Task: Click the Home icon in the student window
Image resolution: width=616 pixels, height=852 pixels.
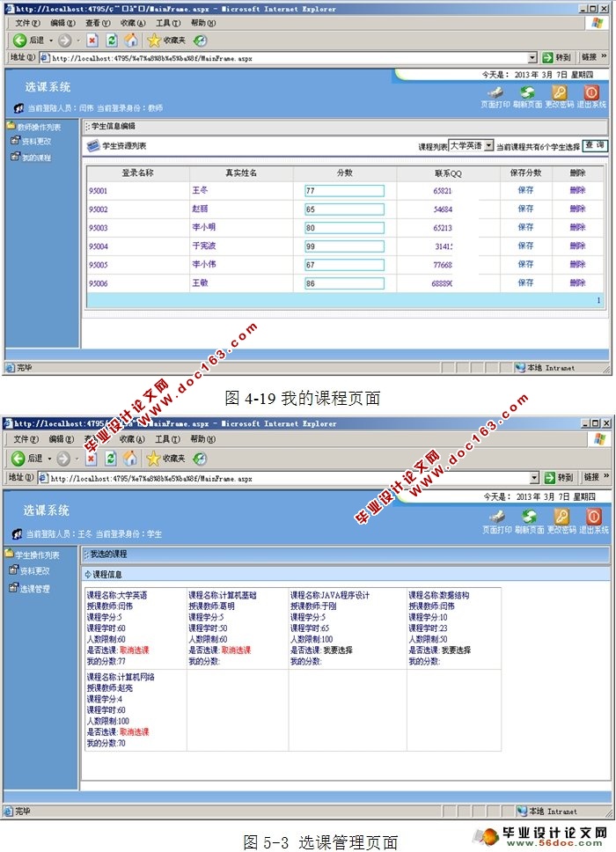Action: click(130, 459)
